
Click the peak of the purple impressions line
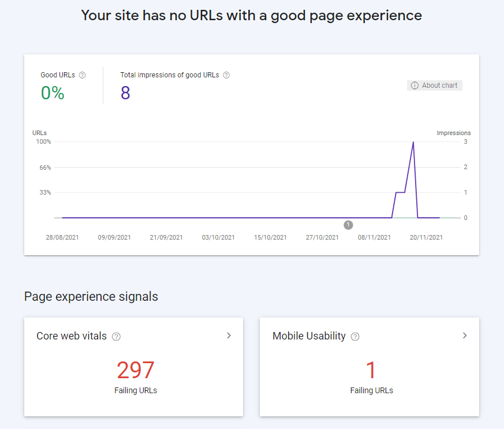(x=413, y=142)
